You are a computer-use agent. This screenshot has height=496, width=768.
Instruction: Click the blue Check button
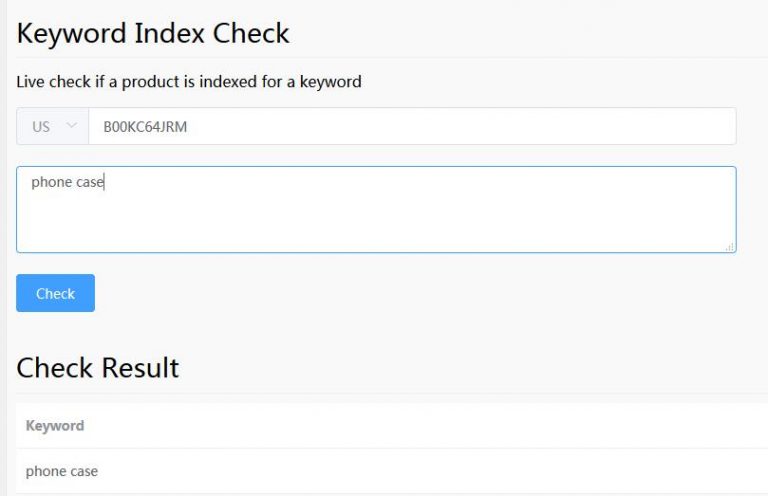tap(55, 293)
